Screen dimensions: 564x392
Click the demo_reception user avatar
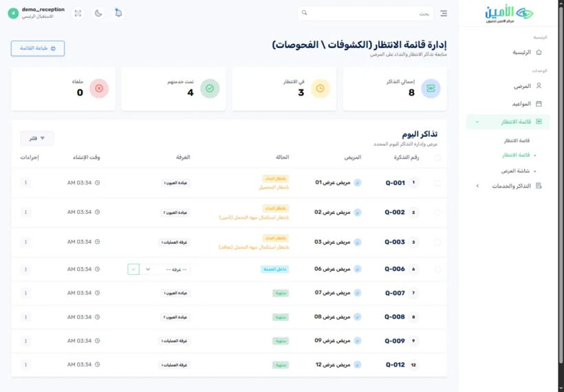click(13, 13)
